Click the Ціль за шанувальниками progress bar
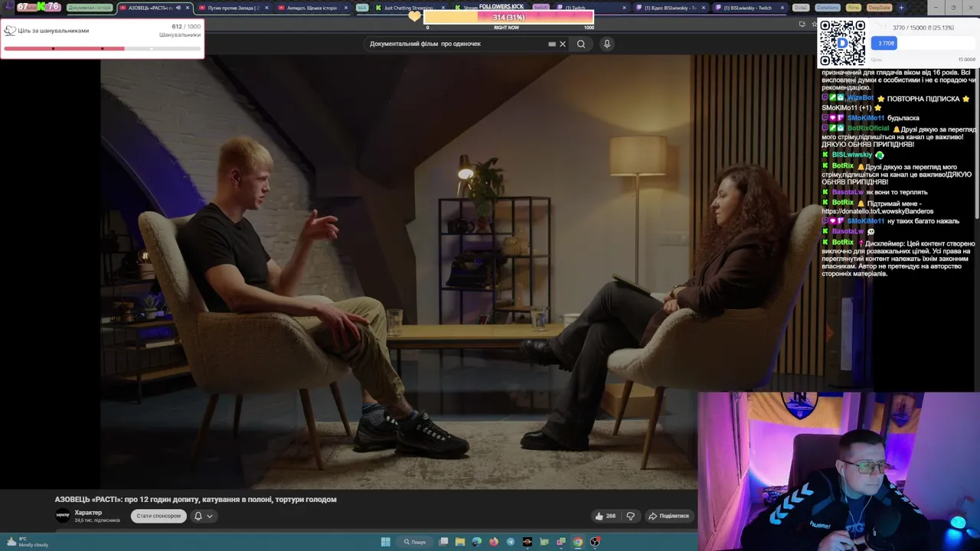The width and height of the screenshot is (980, 551). click(x=102, y=48)
